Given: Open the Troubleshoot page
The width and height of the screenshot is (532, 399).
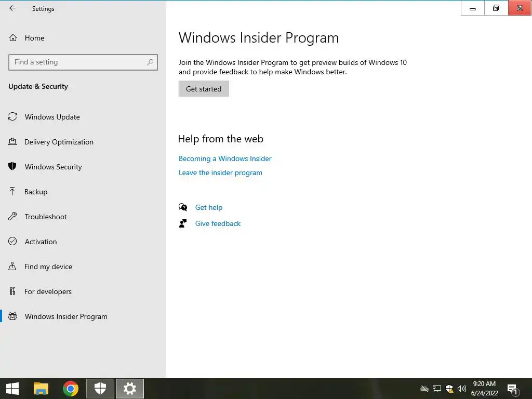Looking at the screenshot, I should coord(46,217).
